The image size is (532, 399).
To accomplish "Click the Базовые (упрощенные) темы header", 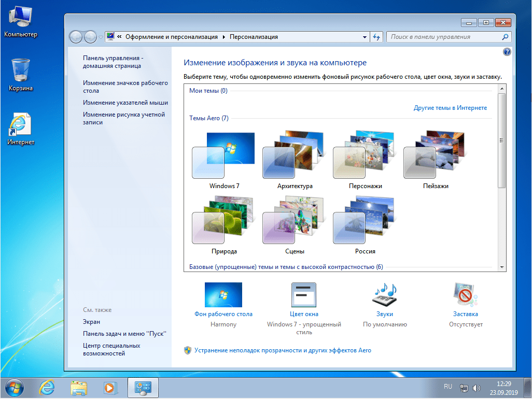I will pyautogui.click(x=286, y=267).
